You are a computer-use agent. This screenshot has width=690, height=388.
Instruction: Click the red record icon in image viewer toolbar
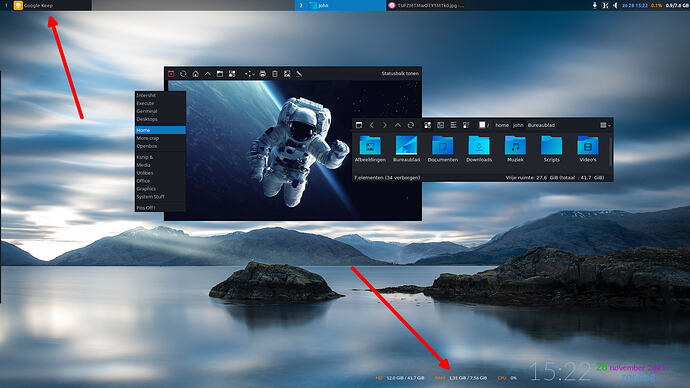(x=171, y=74)
